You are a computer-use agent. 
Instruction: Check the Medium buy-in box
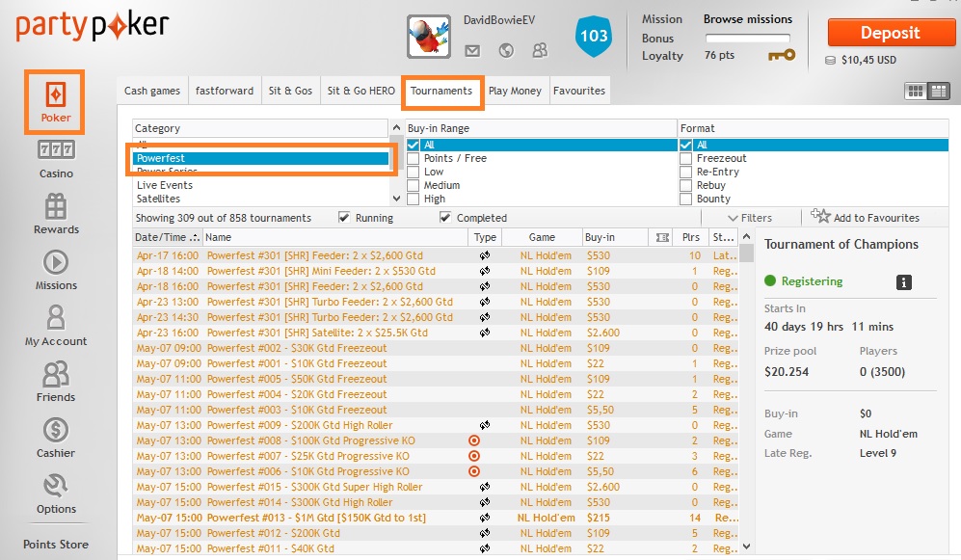(x=414, y=185)
